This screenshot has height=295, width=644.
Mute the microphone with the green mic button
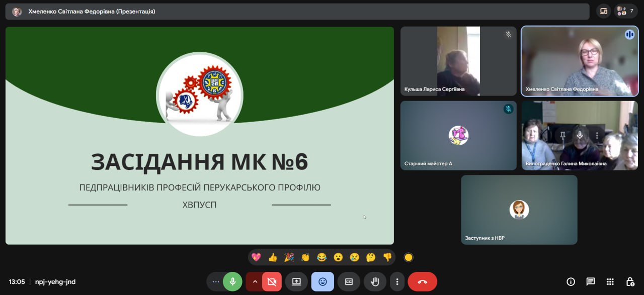click(x=232, y=282)
